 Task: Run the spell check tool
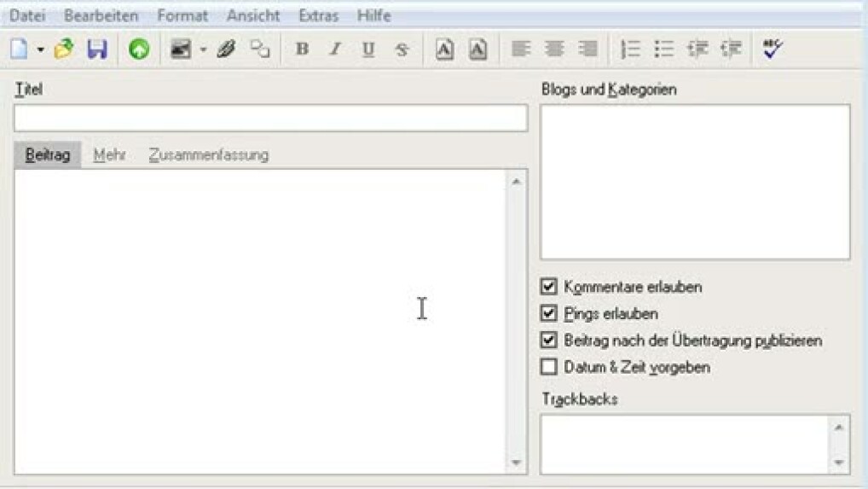773,49
